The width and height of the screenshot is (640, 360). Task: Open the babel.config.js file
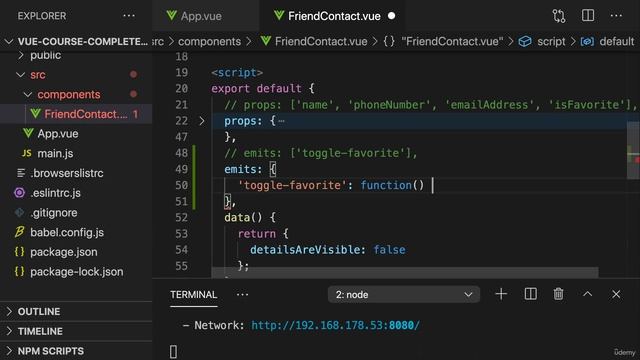(x=76, y=232)
